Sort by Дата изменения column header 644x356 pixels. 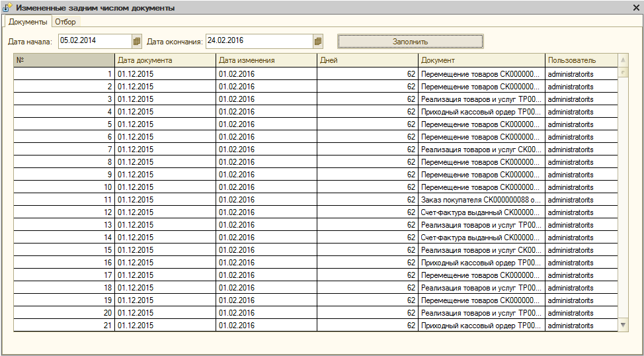266,60
